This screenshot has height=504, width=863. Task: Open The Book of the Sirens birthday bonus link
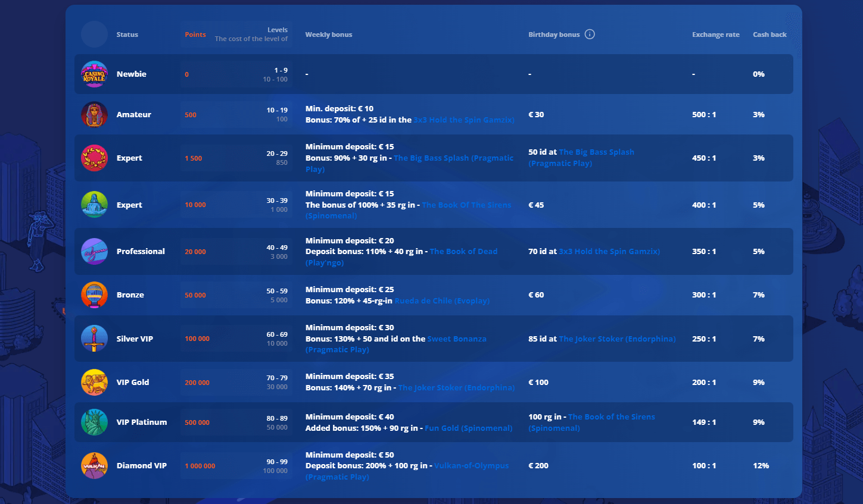pos(612,417)
